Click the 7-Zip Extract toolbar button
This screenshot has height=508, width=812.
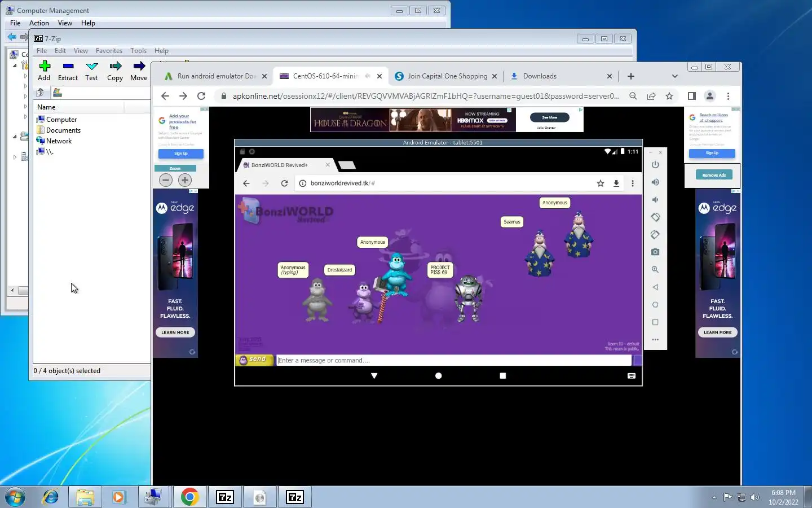point(68,71)
